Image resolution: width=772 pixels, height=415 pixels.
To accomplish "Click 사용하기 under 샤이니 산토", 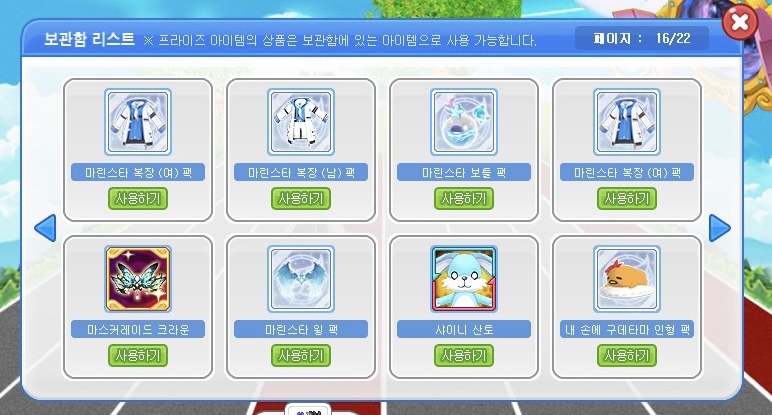I will pyautogui.click(x=464, y=355).
